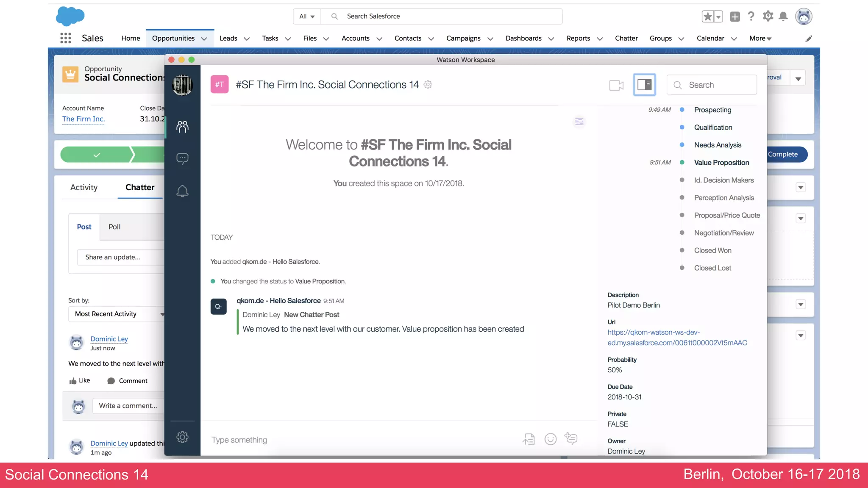Start a video meeting with camera icon

click(616, 85)
